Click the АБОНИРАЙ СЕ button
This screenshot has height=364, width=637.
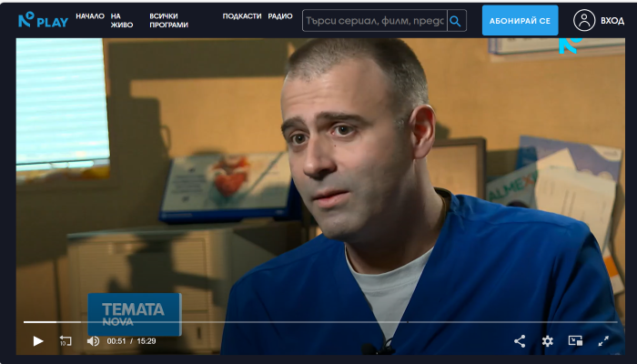tap(520, 20)
